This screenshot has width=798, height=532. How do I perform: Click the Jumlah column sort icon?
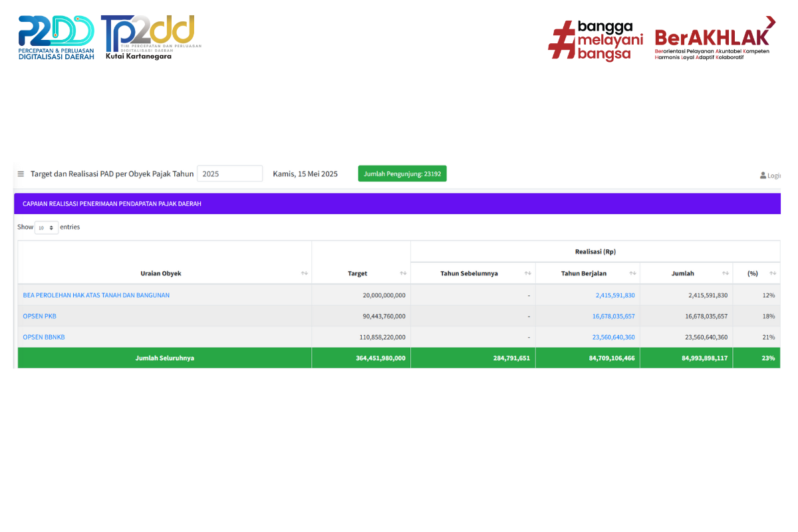[x=726, y=273]
